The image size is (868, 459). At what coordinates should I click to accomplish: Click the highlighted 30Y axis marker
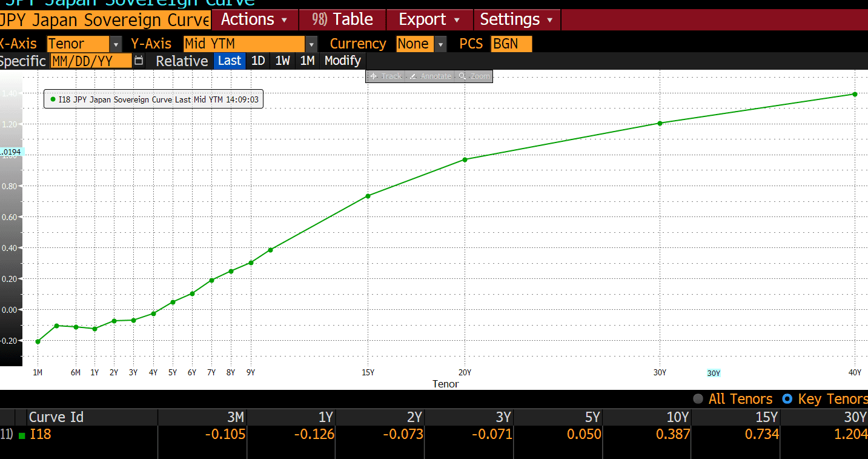[x=714, y=374]
